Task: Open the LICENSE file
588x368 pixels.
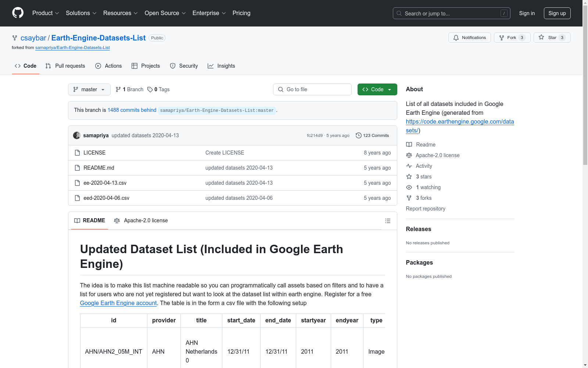Action: (94, 153)
